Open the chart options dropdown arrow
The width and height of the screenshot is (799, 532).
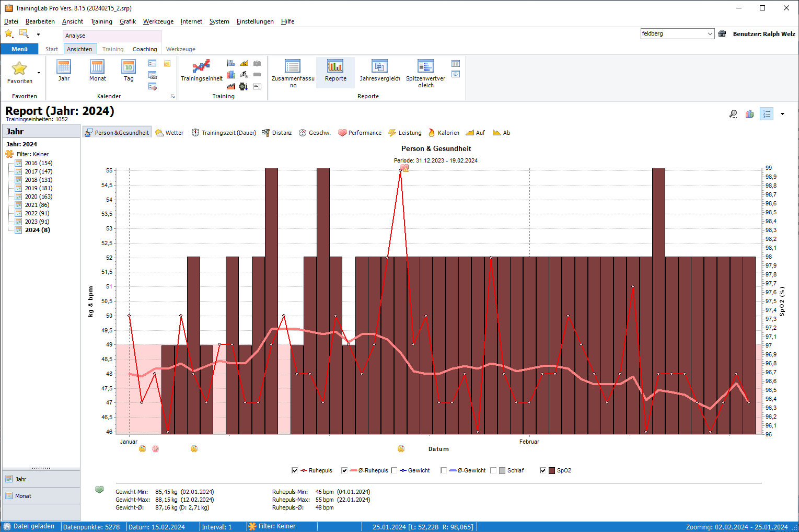pos(782,114)
